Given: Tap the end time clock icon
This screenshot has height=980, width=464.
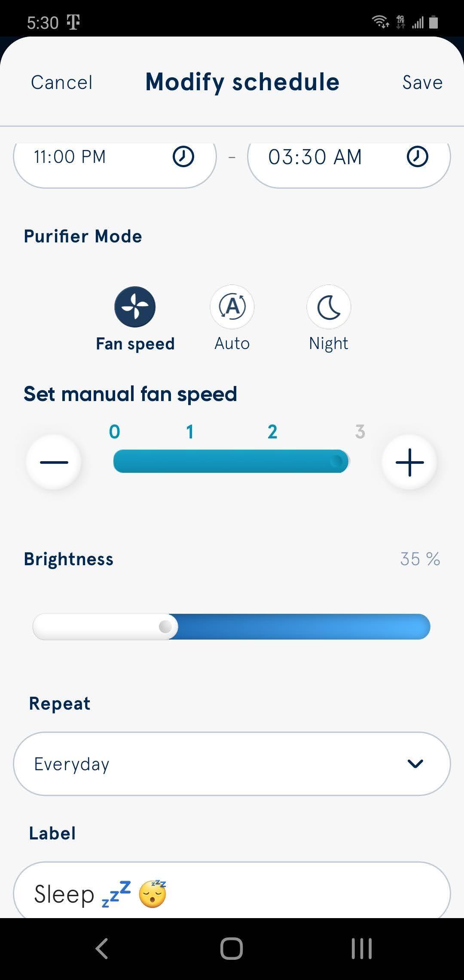Looking at the screenshot, I should pos(417,156).
